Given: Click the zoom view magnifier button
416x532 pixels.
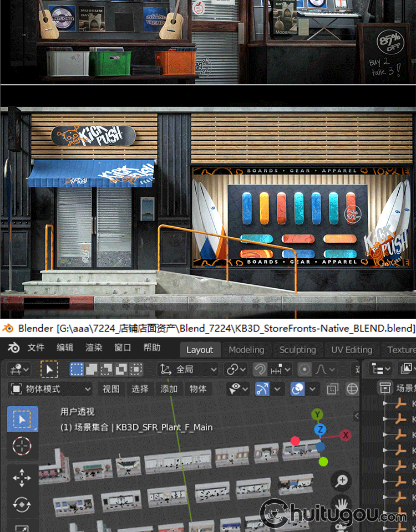Looking at the screenshot, I should pyautogui.click(x=342, y=481).
